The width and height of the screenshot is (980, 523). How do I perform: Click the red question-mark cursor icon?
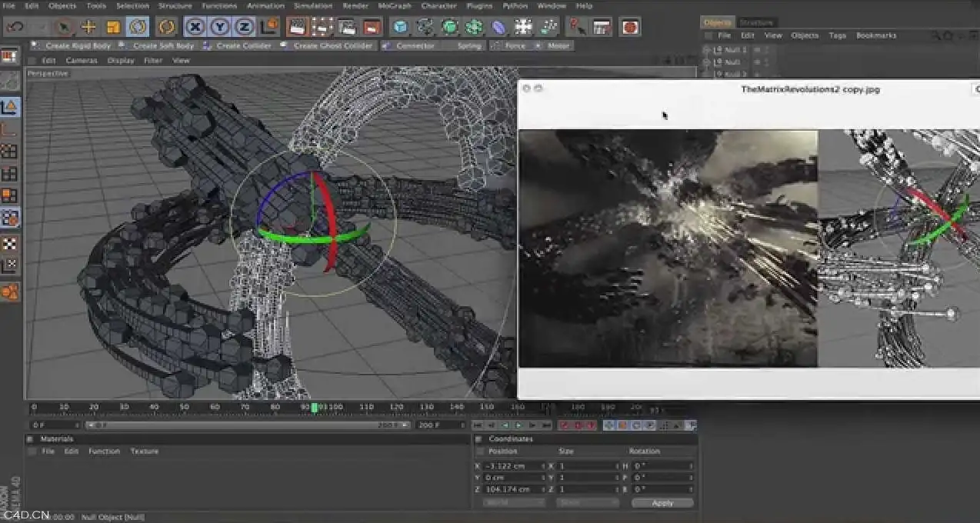[576, 27]
